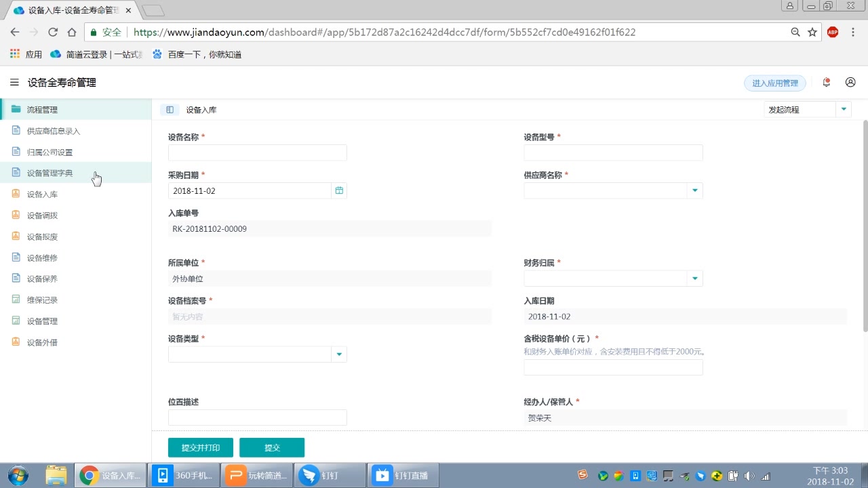Select 设备维修 in sidebar

tap(75, 258)
